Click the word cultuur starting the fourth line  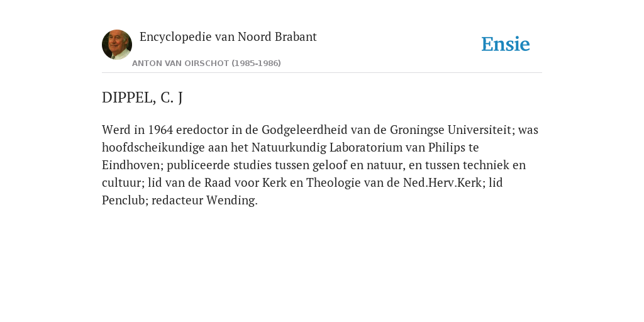click(x=121, y=183)
